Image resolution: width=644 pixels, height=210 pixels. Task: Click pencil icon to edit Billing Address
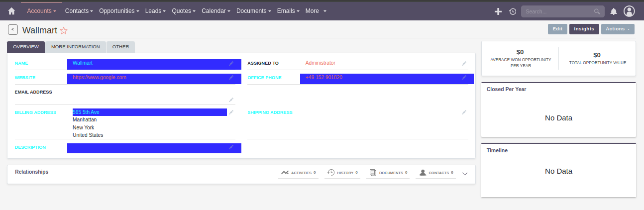[x=231, y=112]
